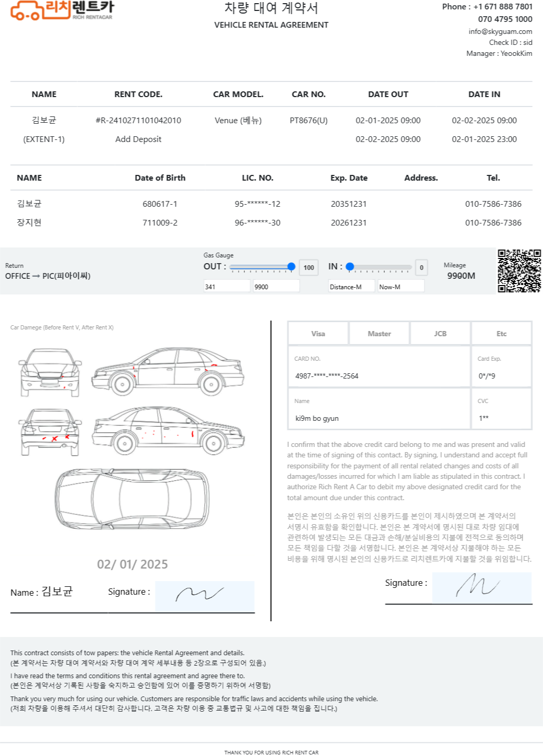Click the lower side-view car diagram
This screenshot has height=756, width=543.
tap(168, 431)
